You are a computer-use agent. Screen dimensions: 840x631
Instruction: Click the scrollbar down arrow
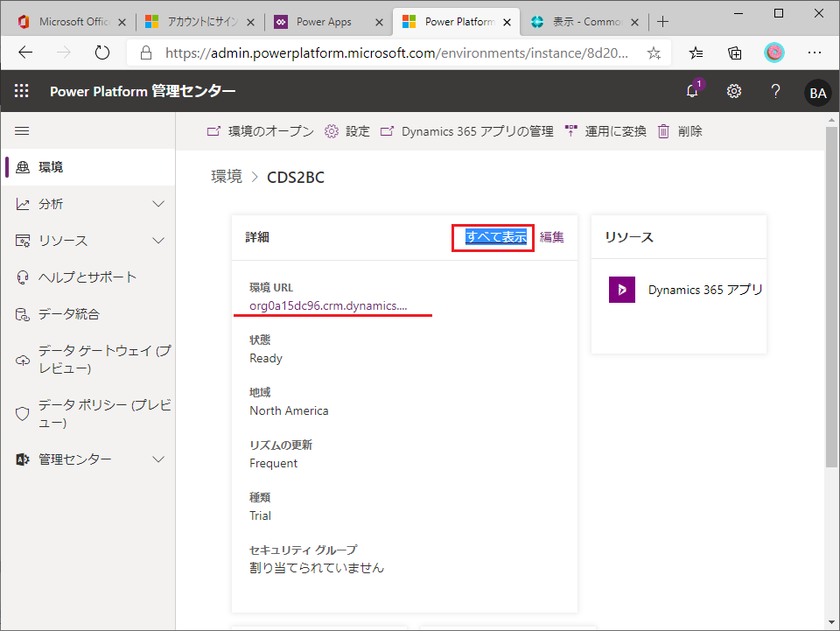[831, 622]
